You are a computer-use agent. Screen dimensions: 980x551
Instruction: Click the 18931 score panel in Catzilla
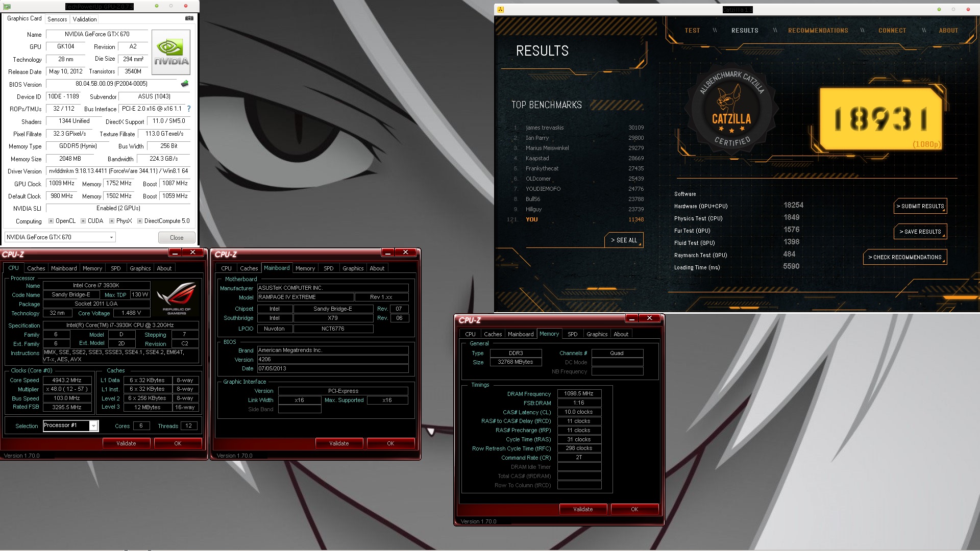pos(881,118)
